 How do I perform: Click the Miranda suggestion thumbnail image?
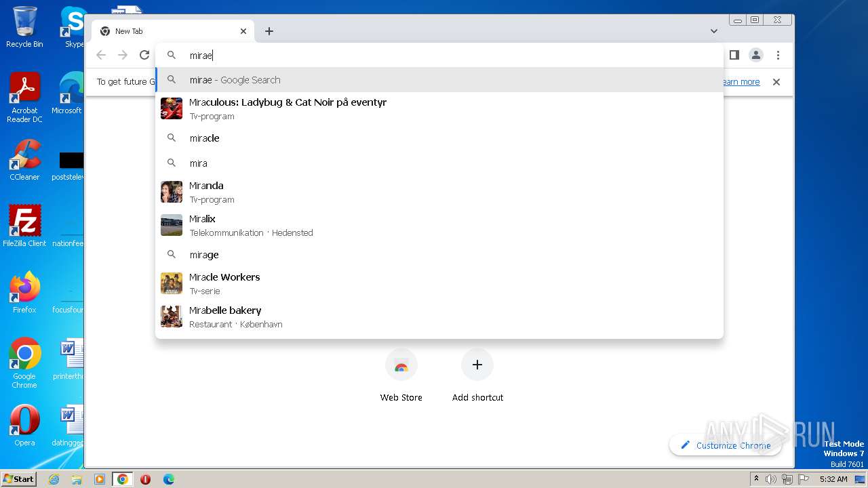(x=172, y=192)
